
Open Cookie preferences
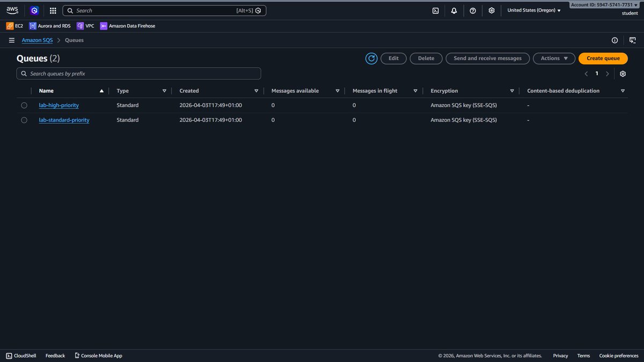click(619, 356)
